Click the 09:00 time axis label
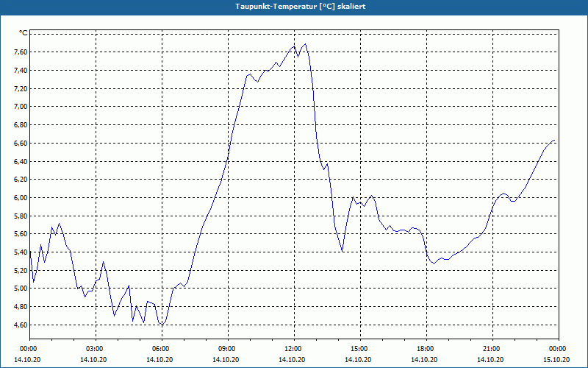 [228, 349]
